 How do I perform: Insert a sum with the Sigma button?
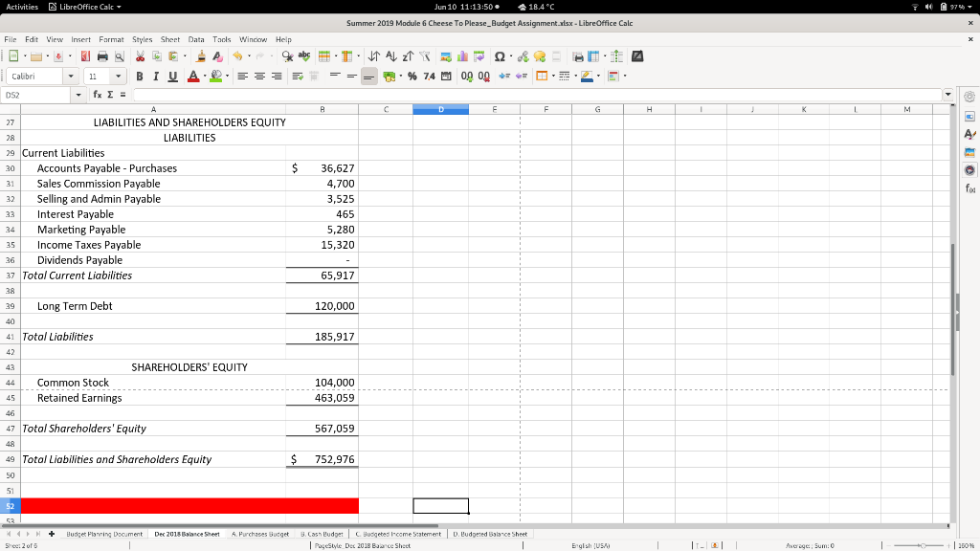tap(109, 95)
